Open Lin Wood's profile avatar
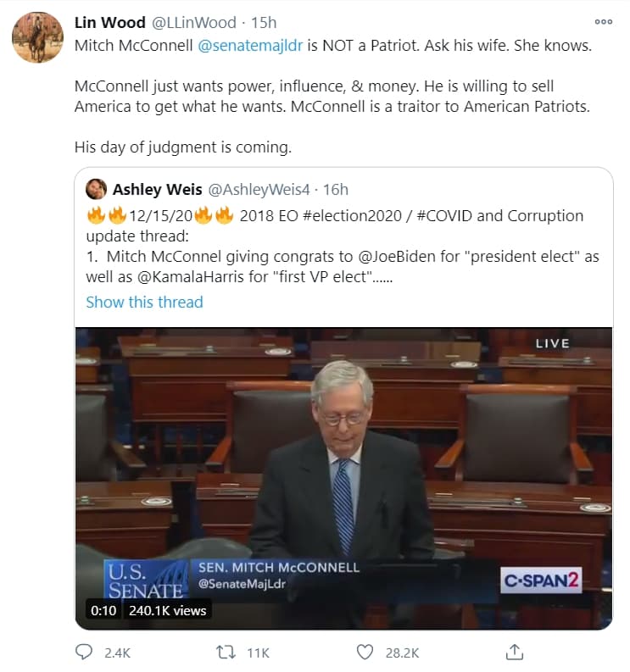The width and height of the screenshot is (630, 672). coord(38,37)
